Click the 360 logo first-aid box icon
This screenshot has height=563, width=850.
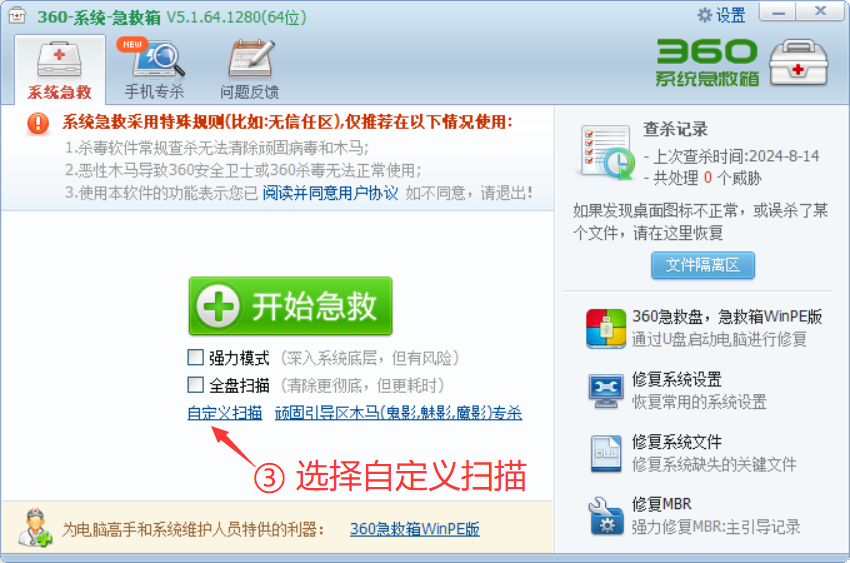pos(799,62)
